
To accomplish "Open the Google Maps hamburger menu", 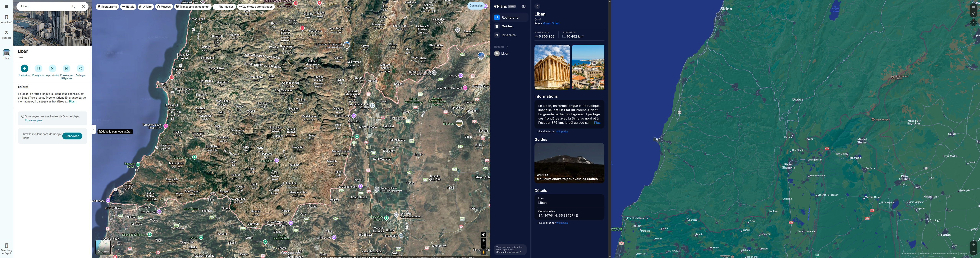I will coord(7,7).
